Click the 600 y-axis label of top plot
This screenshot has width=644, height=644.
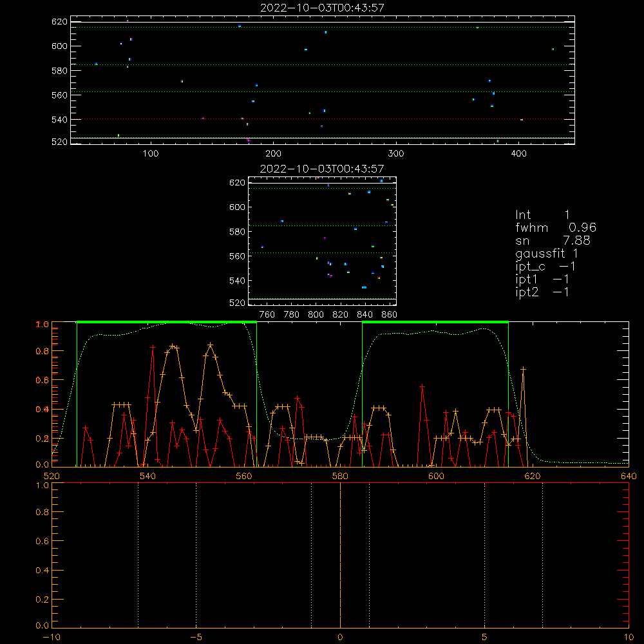(59, 46)
